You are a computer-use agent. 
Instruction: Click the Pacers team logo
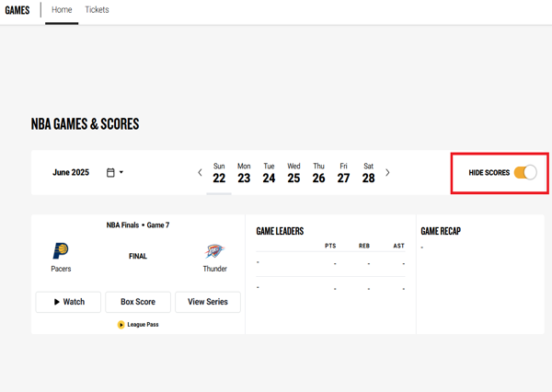pyautogui.click(x=61, y=250)
